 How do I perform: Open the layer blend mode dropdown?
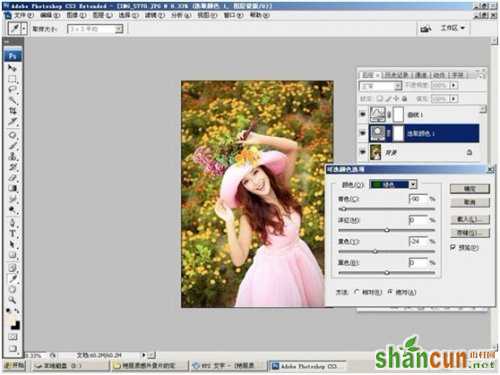coord(381,86)
